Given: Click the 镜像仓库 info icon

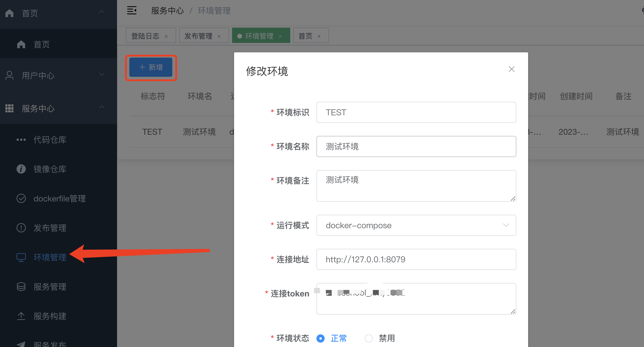Looking at the screenshot, I should click(21, 169).
